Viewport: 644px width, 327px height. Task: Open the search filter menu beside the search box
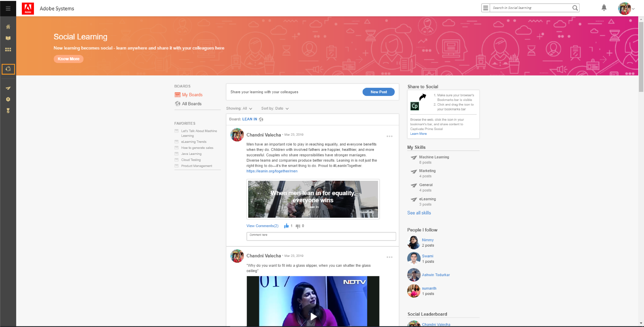(485, 8)
